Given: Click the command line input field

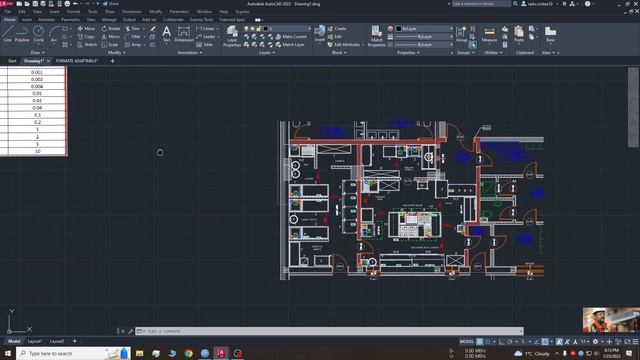Looking at the screenshot, I should click(329, 331).
